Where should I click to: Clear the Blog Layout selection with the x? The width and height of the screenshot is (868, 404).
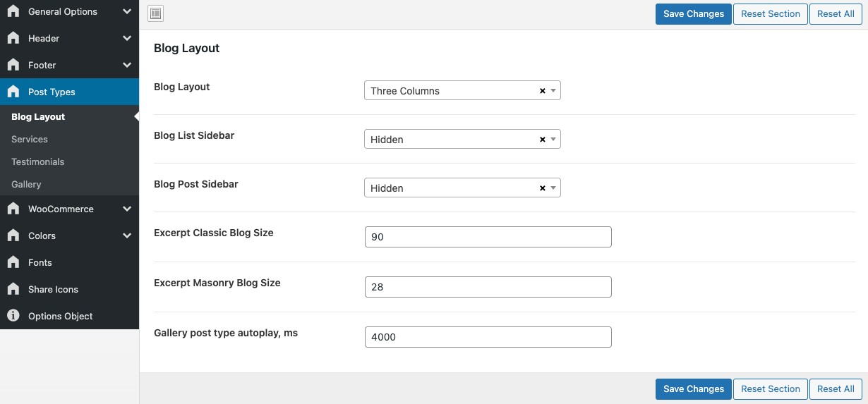point(542,91)
